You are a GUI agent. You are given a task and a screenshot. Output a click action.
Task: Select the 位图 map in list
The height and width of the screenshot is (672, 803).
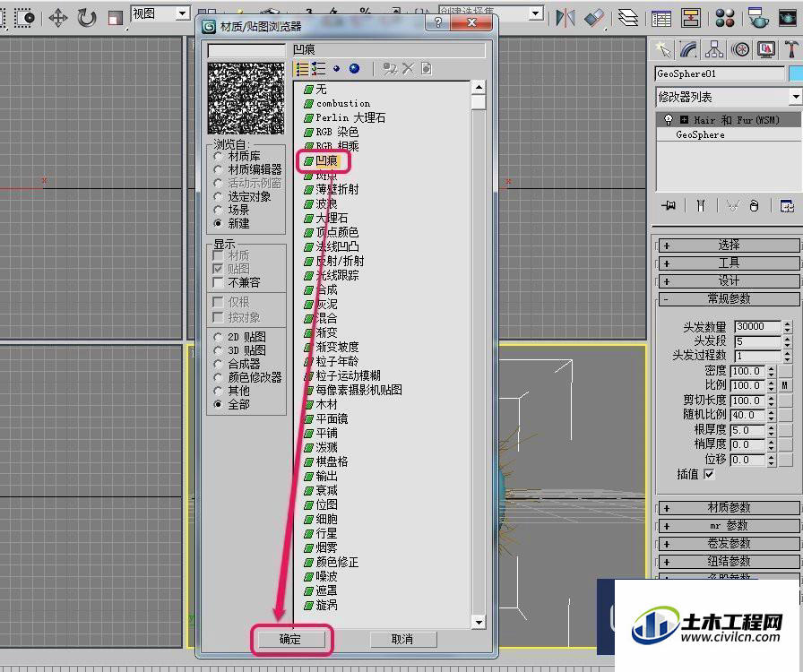tap(326, 504)
